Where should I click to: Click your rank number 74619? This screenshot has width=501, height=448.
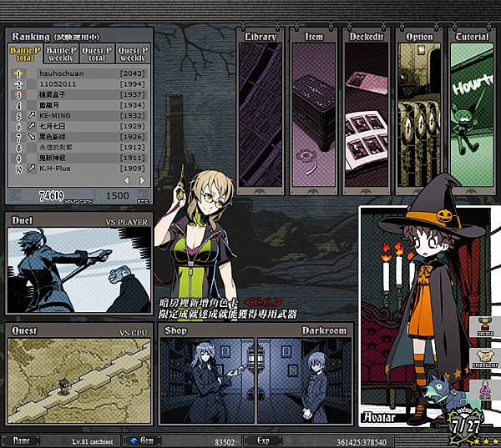[52, 195]
